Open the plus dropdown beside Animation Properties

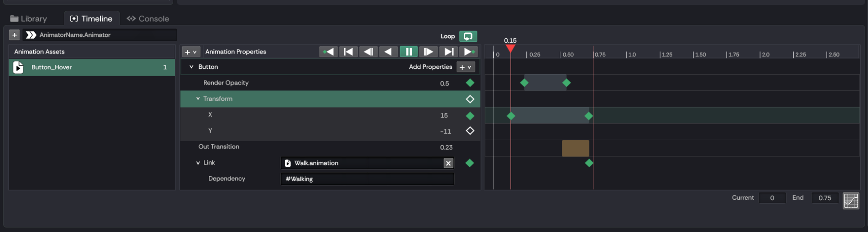(191, 52)
